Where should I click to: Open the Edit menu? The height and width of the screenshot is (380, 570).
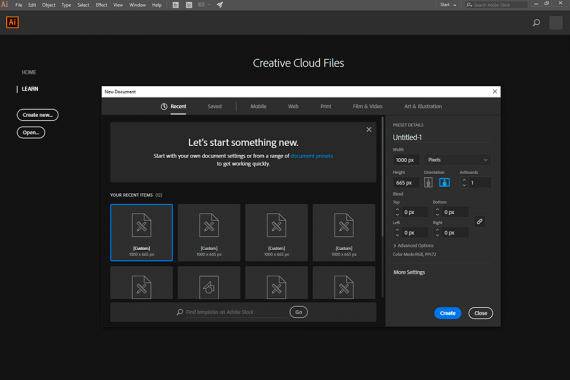tap(32, 5)
